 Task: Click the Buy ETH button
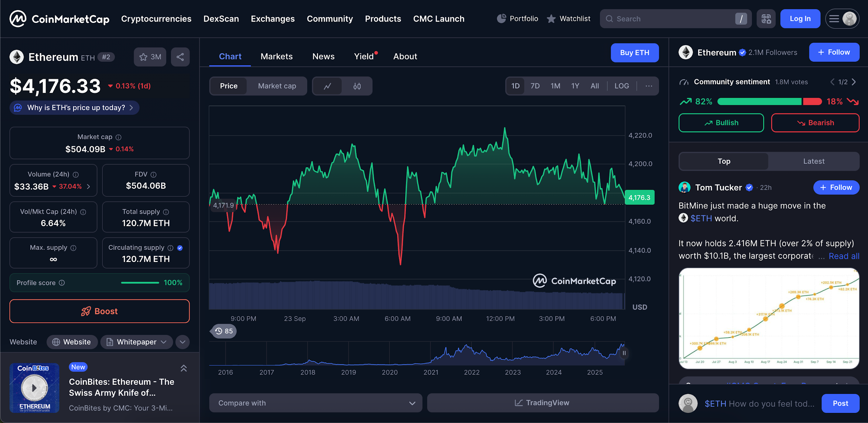[634, 53]
